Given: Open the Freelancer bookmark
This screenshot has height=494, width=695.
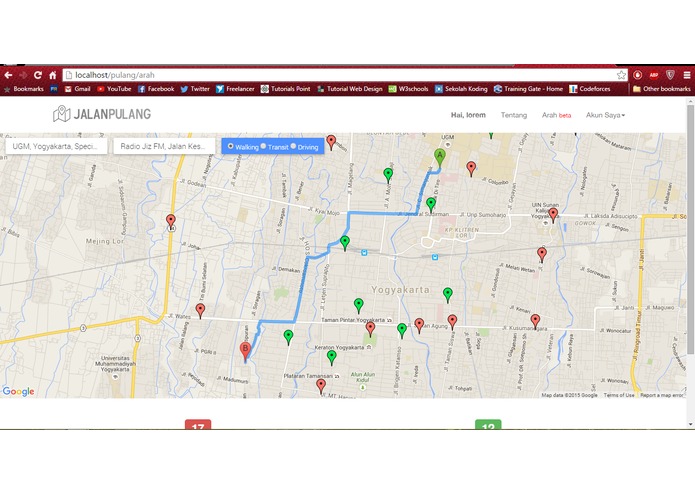Looking at the screenshot, I should [x=235, y=89].
